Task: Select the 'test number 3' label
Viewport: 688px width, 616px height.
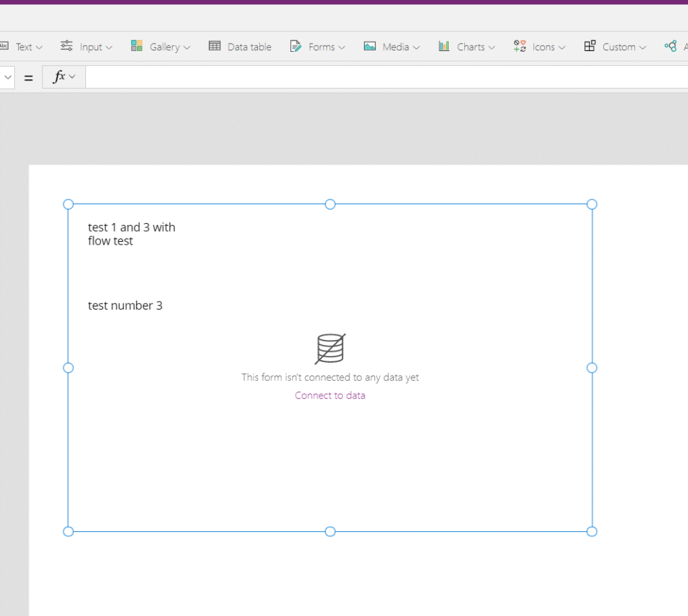Action: click(125, 306)
